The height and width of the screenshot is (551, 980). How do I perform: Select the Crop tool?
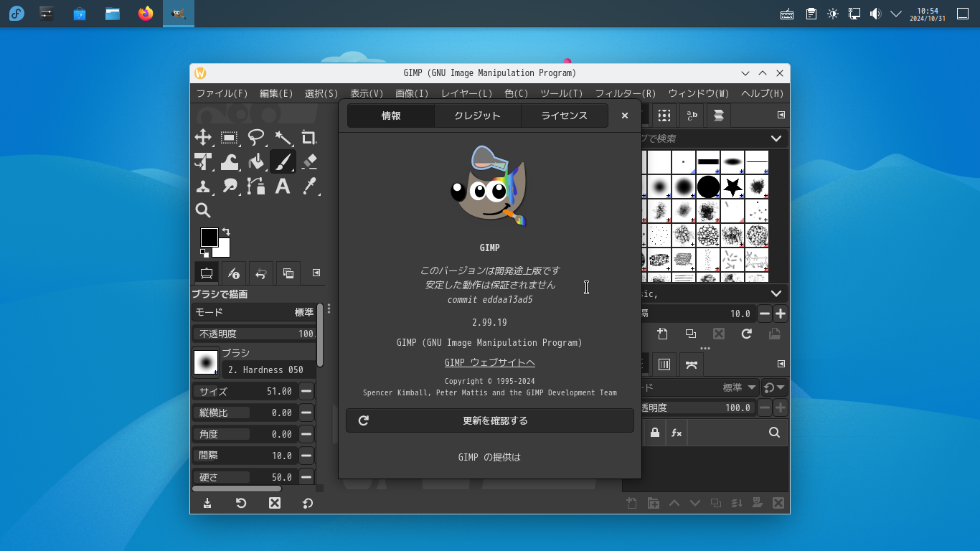click(309, 138)
